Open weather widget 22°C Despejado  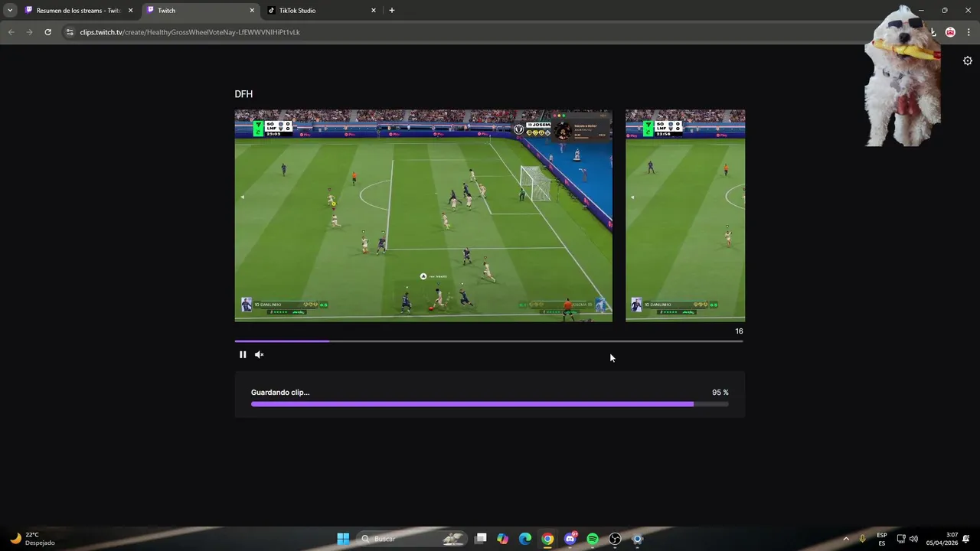pyautogui.click(x=32, y=539)
